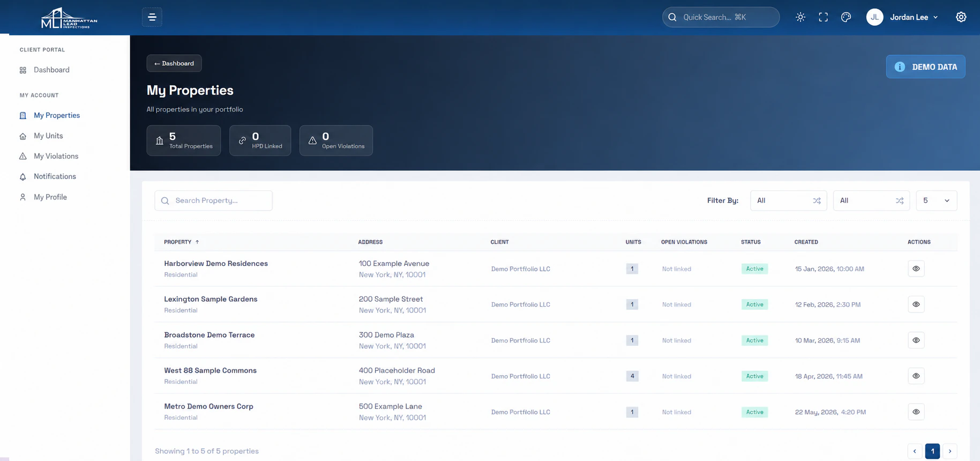Open the color palette theme icon
Screen dimensions: 980x461
846,17
